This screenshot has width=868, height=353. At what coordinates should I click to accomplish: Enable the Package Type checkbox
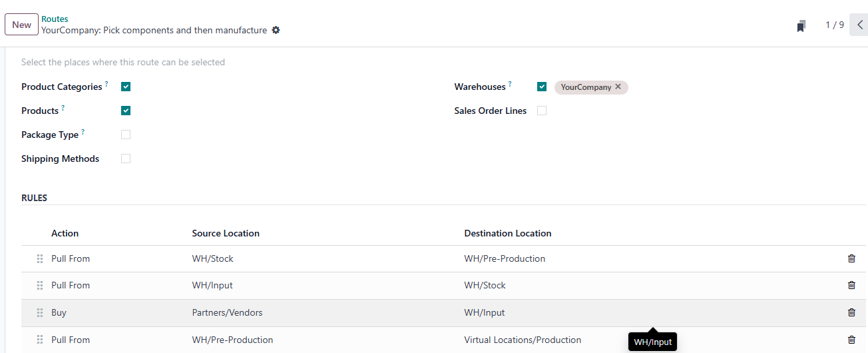(126, 135)
